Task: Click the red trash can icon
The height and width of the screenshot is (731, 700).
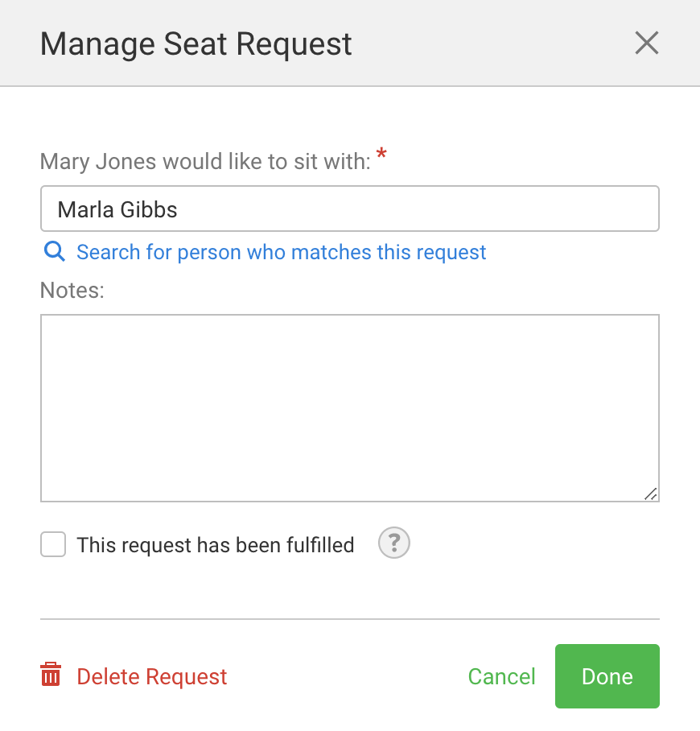Action: (x=51, y=675)
